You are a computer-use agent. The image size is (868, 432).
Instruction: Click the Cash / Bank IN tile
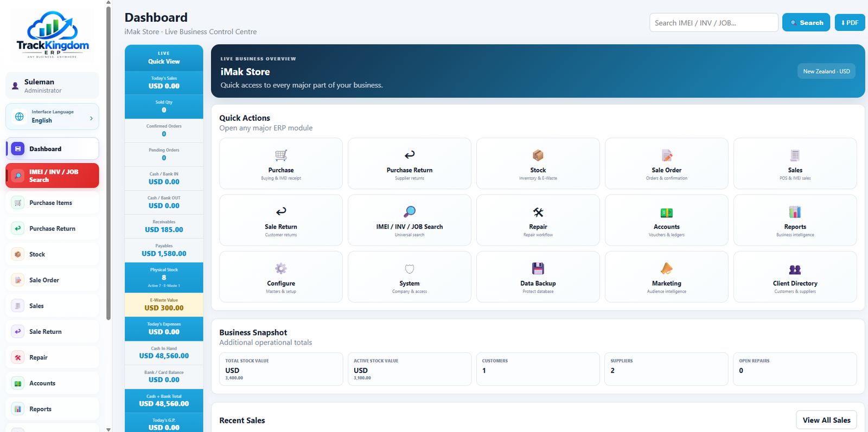[164, 178]
